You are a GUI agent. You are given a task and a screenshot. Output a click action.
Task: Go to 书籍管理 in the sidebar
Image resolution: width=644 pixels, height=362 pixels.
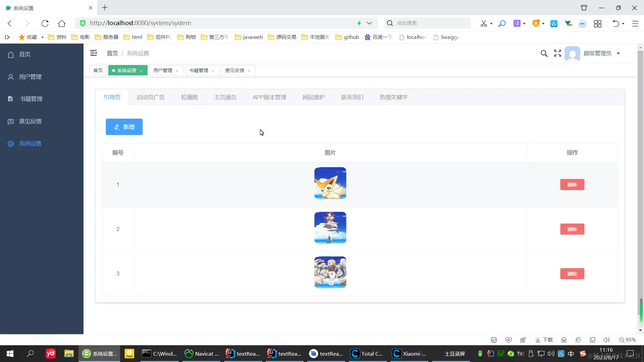tap(31, 99)
